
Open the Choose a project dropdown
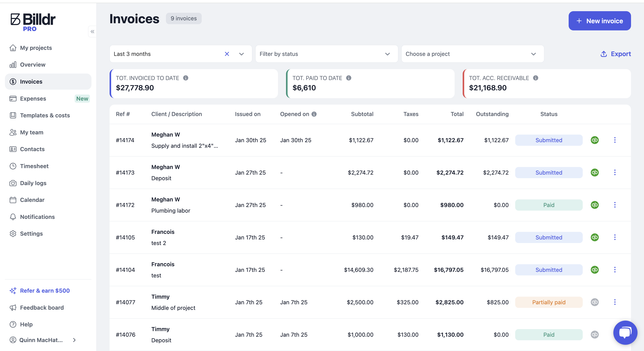point(472,54)
